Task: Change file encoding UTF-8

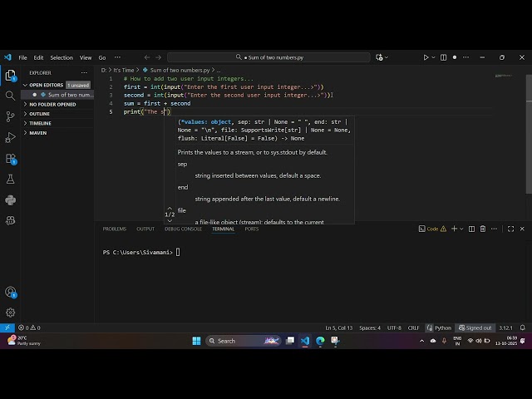Action: pos(394,328)
